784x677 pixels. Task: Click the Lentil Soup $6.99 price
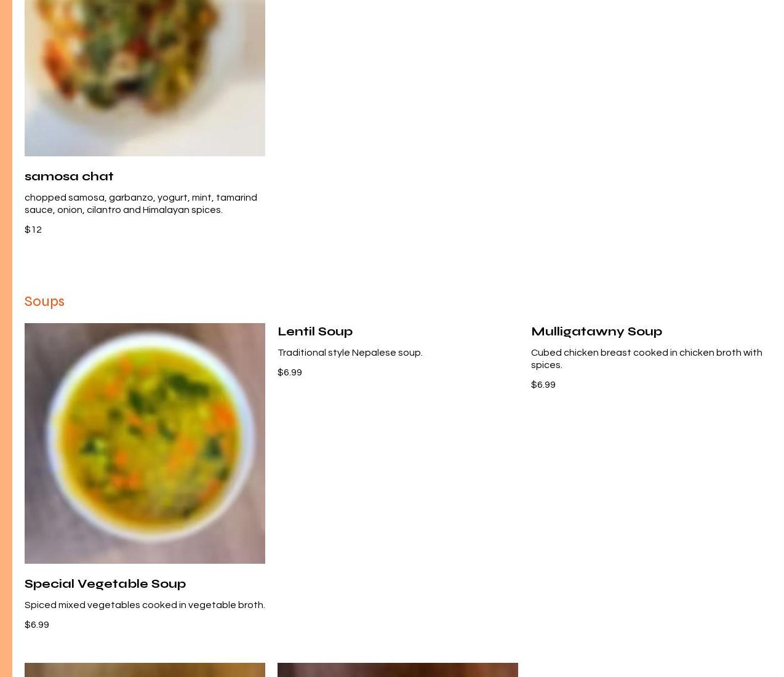pos(290,372)
